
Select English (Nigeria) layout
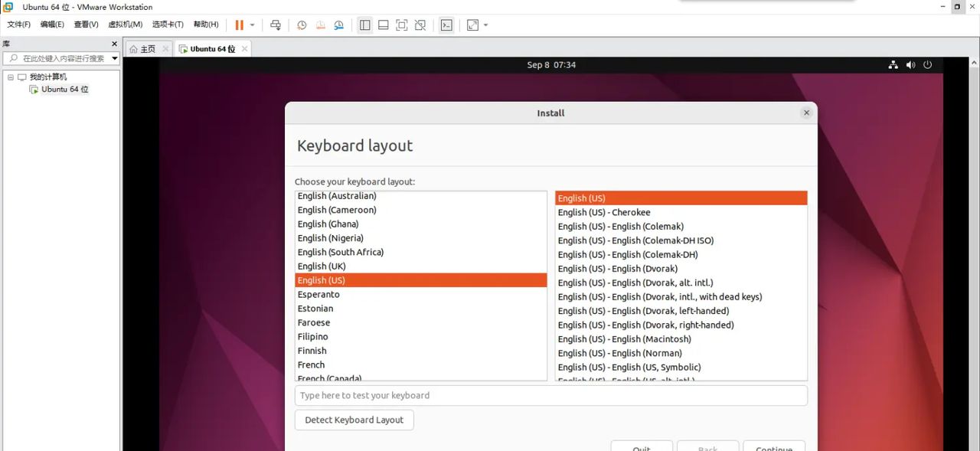coord(421,238)
